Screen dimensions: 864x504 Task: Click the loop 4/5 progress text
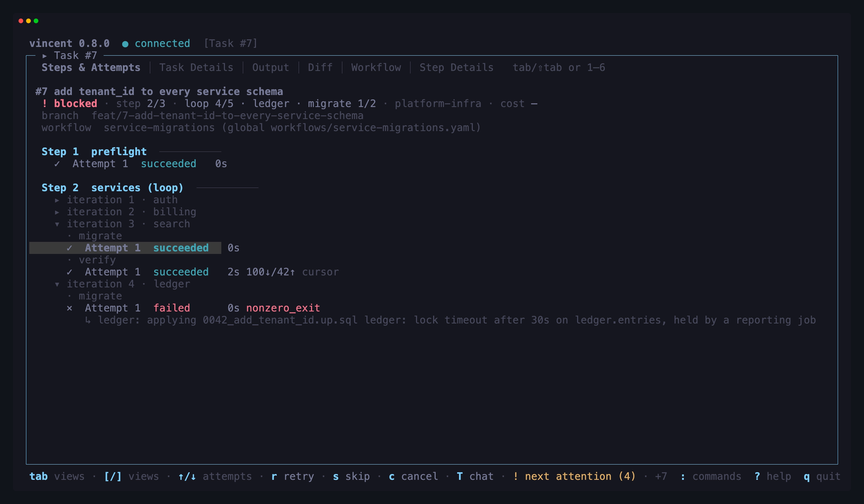(x=209, y=104)
